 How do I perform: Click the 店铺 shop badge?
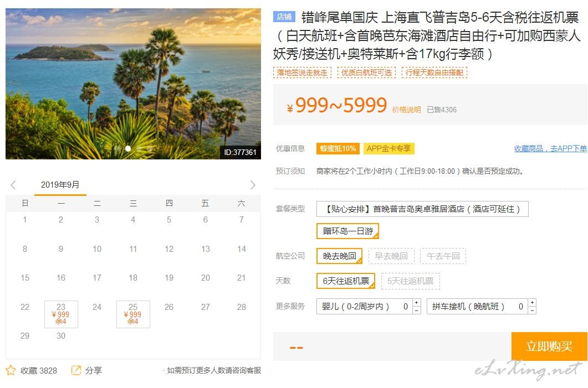tap(284, 17)
